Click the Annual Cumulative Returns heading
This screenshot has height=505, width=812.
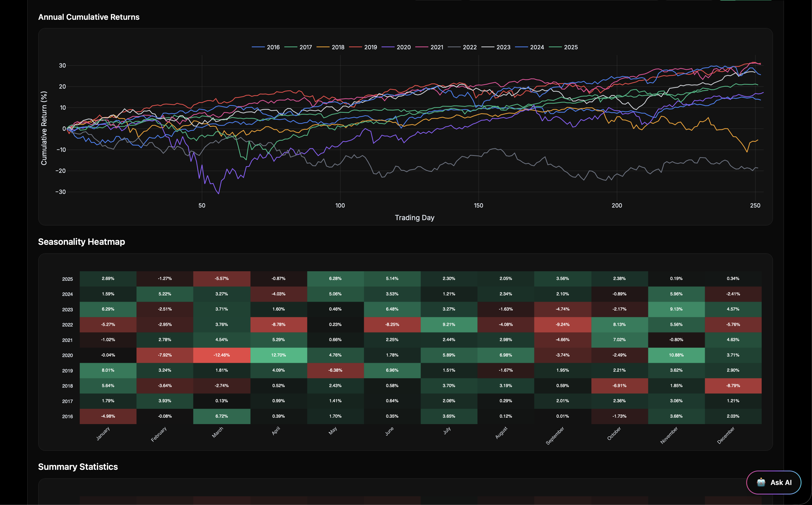tap(89, 17)
